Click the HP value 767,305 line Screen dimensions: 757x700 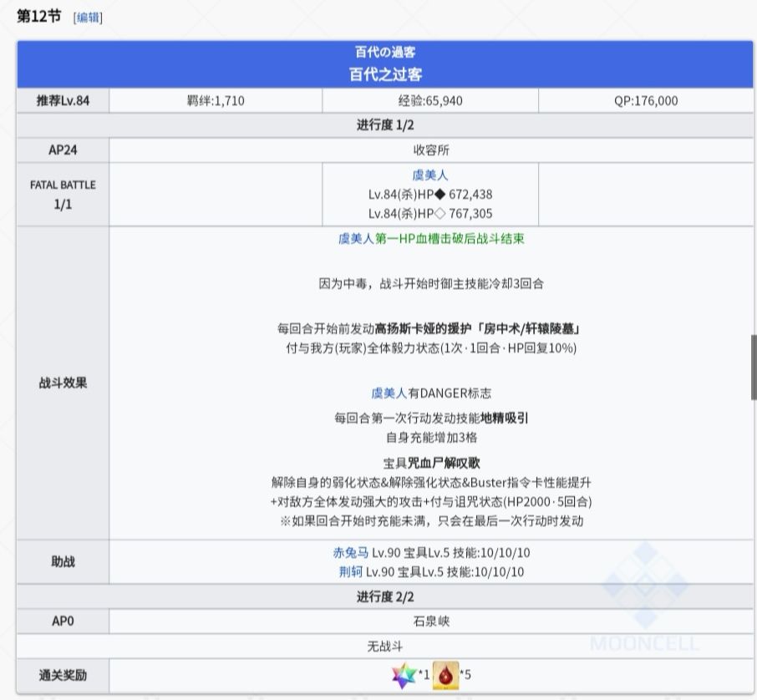click(x=430, y=214)
